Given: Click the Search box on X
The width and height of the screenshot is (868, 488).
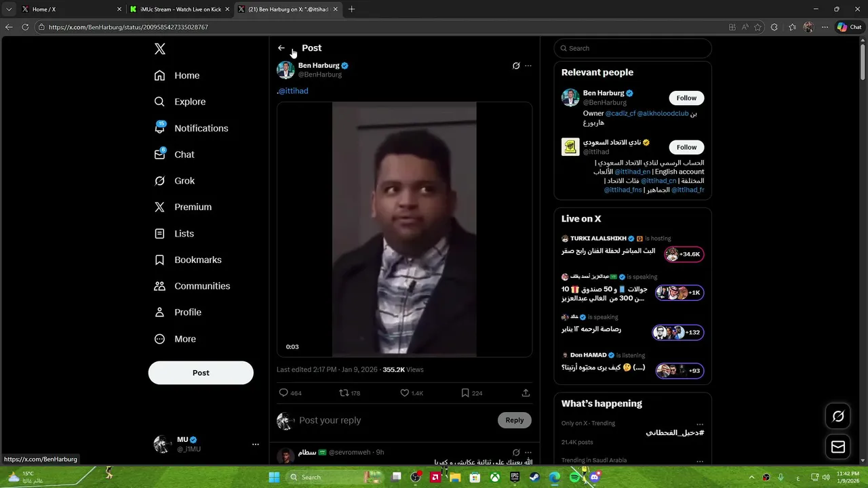Looking at the screenshot, I should [633, 48].
